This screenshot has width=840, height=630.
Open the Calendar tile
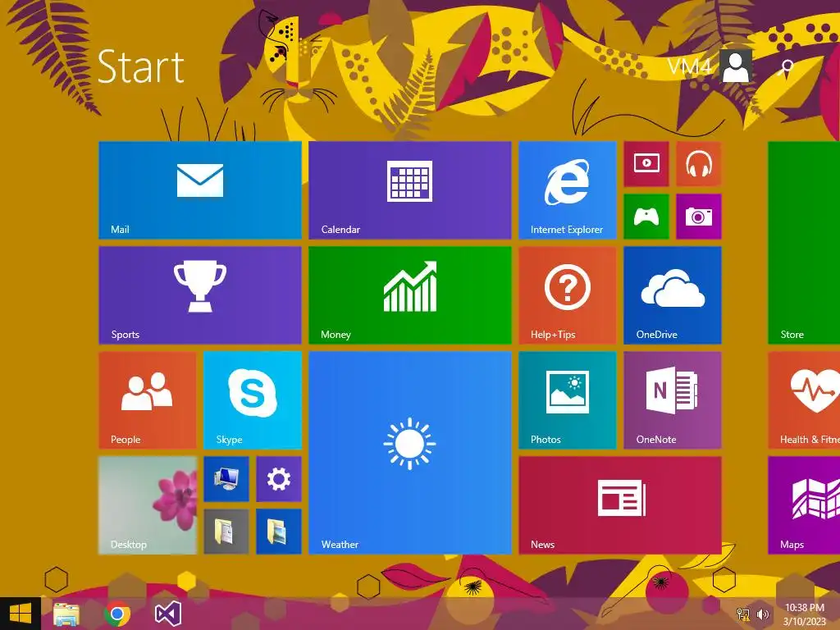[410, 190]
